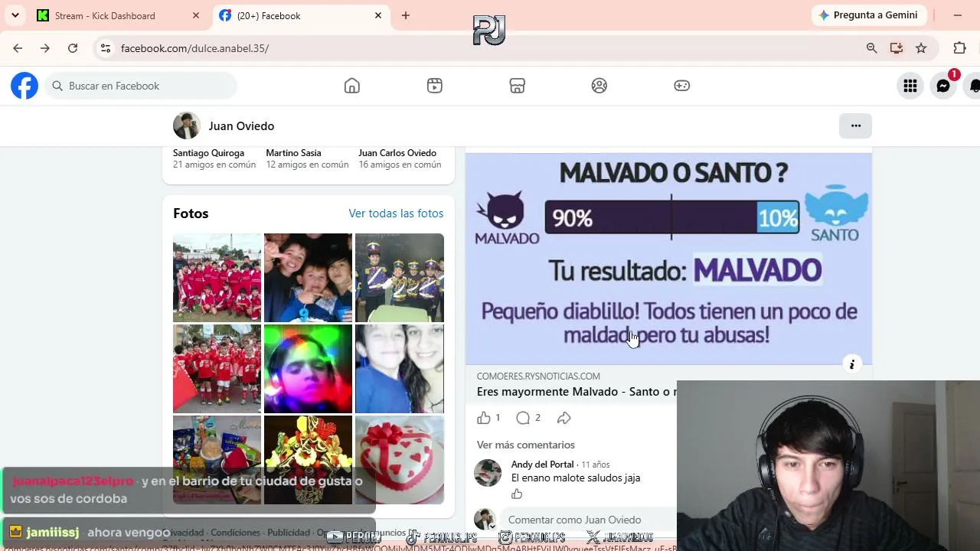The width and height of the screenshot is (980, 551).
Task: Click the install app icon in address bar
Action: (897, 48)
